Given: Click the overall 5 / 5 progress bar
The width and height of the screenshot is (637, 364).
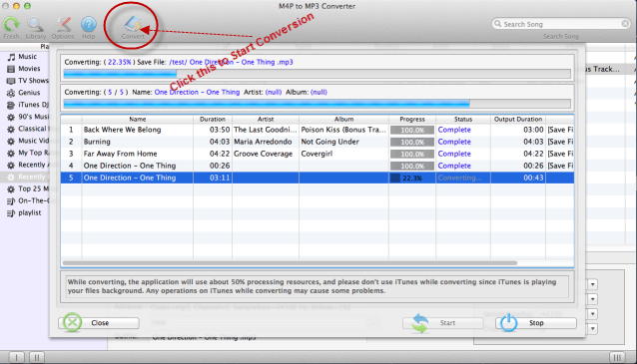Looking at the screenshot, I should [318, 104].
